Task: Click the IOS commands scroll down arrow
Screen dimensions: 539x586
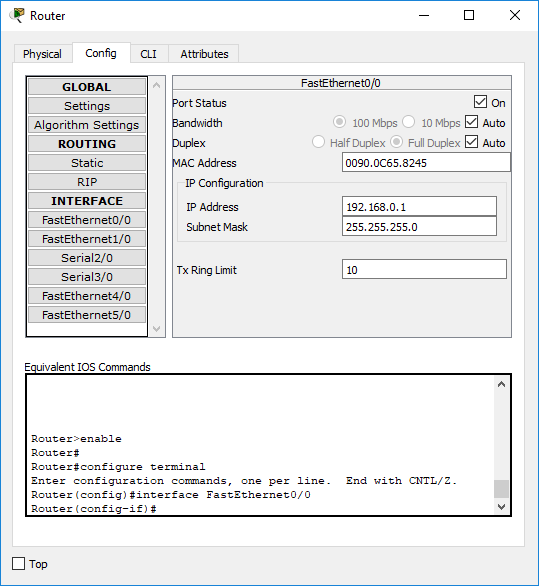Action: pyautogui.click(x=502, y=507)
